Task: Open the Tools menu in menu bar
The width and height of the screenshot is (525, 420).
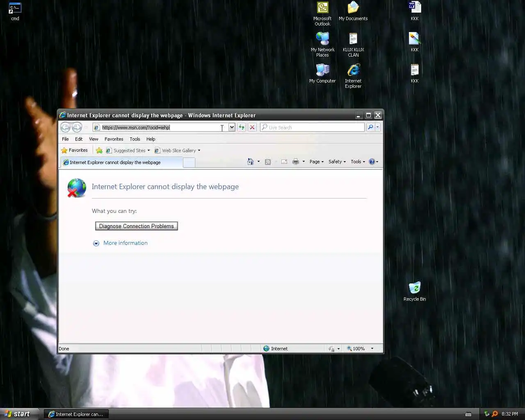Action: tap(135, 139)
